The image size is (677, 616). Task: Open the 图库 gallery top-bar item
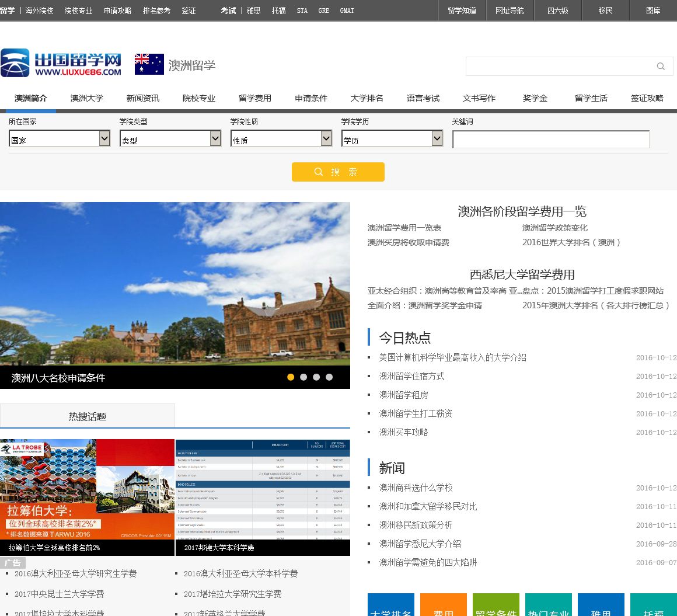coord(653,11)
